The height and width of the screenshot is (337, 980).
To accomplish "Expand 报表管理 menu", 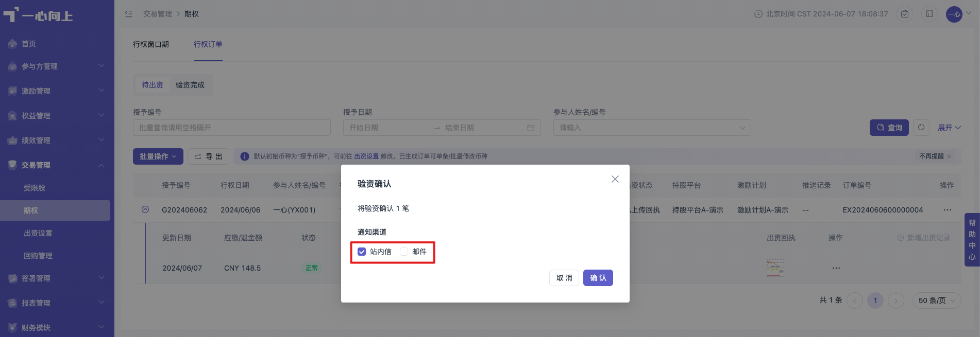I will coord(57,303).
